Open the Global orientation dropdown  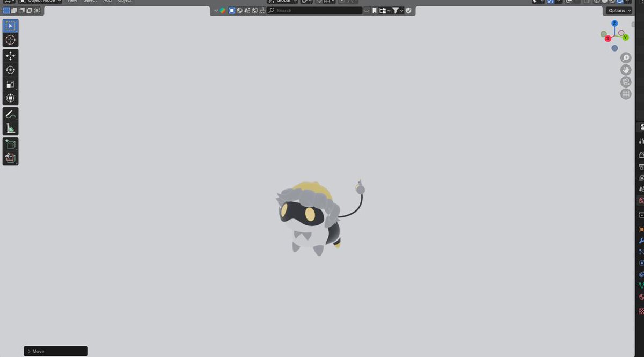point(282,1)
